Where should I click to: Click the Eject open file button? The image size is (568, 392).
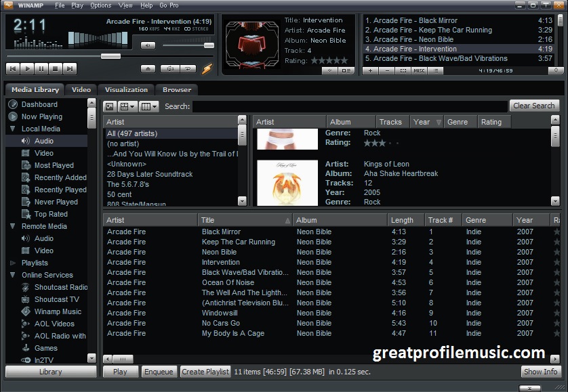click(x=148, y=68)
